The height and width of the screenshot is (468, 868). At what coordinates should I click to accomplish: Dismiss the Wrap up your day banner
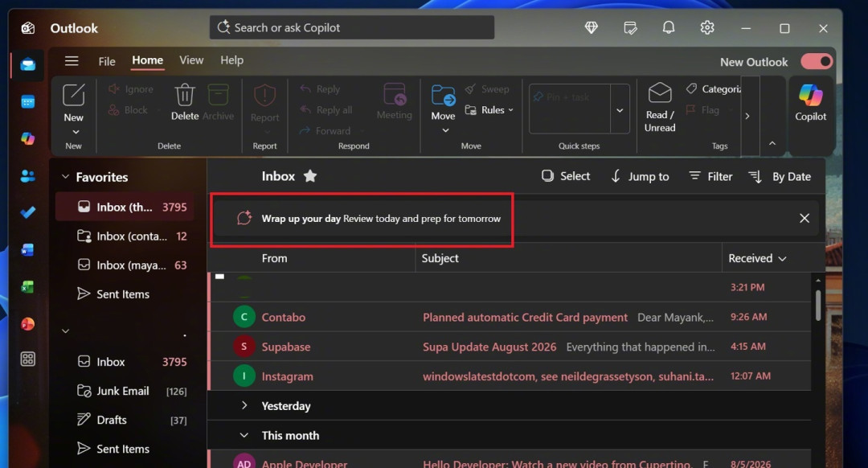tap(805, 218)
